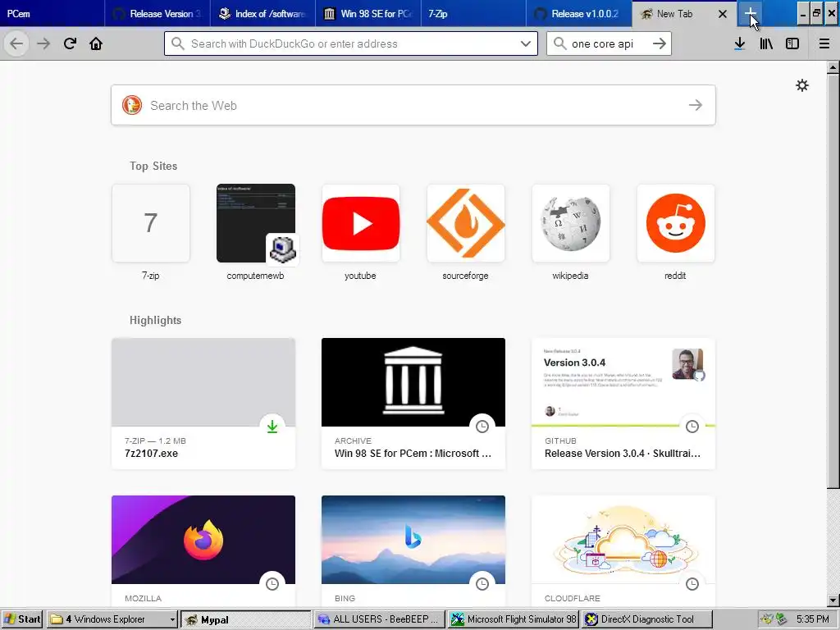Open the Mozilla highlight card
Image resolution: width=840 pixels, height=630 pixels.
click(203, 550)
